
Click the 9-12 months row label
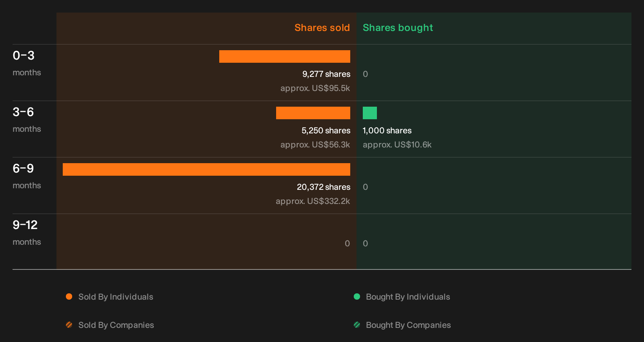[27, 233]
